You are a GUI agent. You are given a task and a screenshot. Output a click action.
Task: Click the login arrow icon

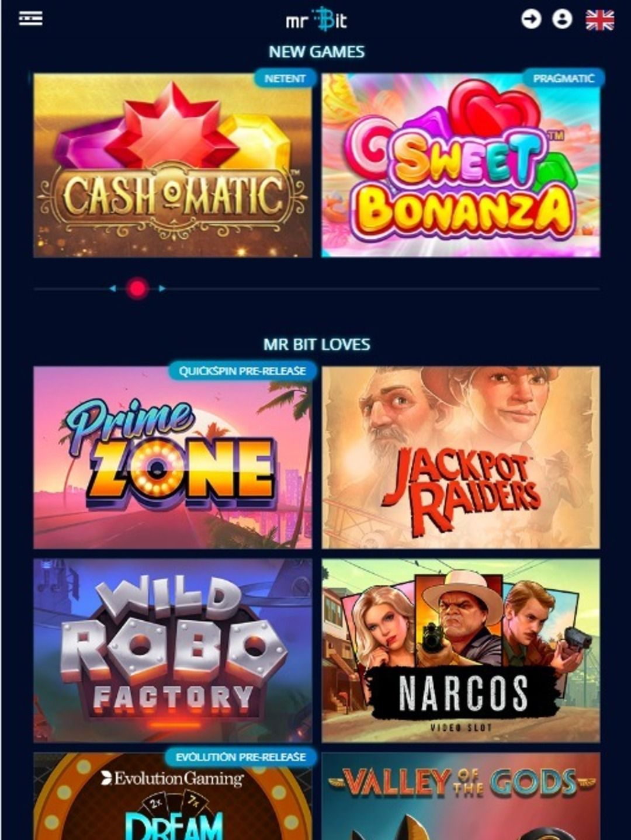531,19
